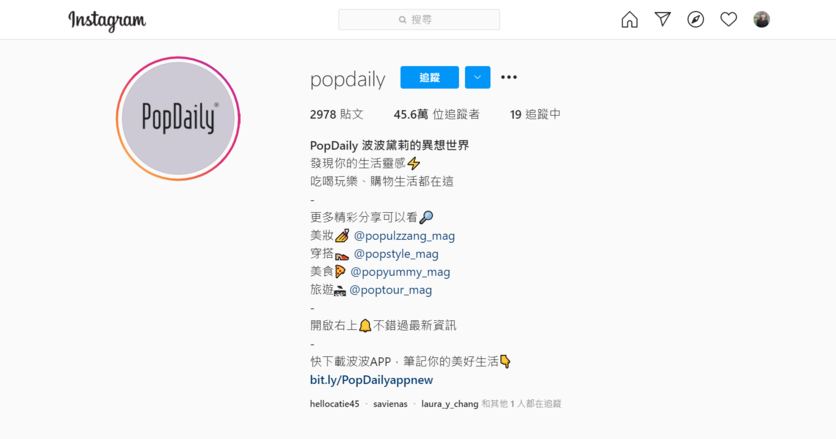Image resolution: width=836 pixels, height=439 pixels.
Task: Open the bit.ly/PopDailyappnew link
Action: click(371, 380)
